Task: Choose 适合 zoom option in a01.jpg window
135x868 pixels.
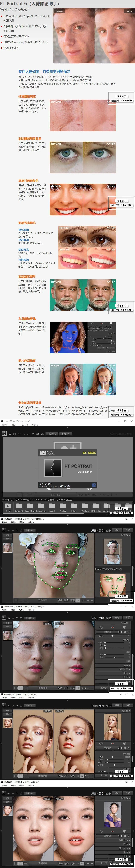Action: coord(66,776)
